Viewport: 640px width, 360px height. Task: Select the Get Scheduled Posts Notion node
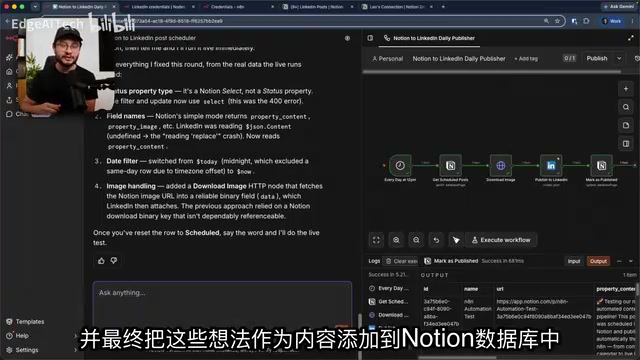pyautogui.click(x=450, y=165)
